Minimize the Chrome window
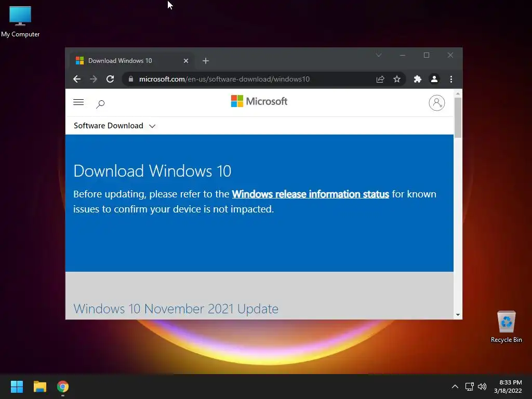The width and height of the screenshot is (532, 399). (403, 55)
